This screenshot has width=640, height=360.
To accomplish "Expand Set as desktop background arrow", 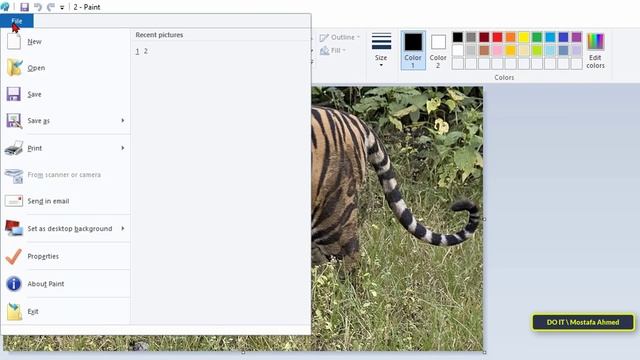I will [x=122, y=228].
